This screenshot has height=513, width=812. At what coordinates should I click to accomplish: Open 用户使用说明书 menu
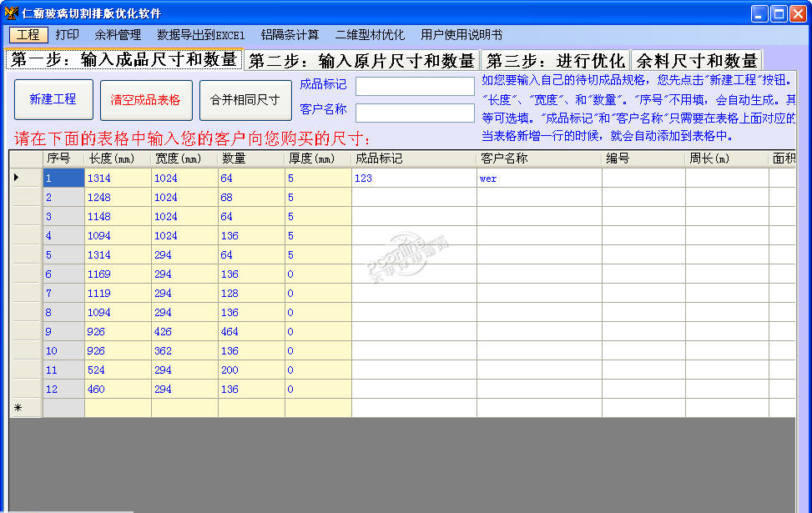(461, 35)
